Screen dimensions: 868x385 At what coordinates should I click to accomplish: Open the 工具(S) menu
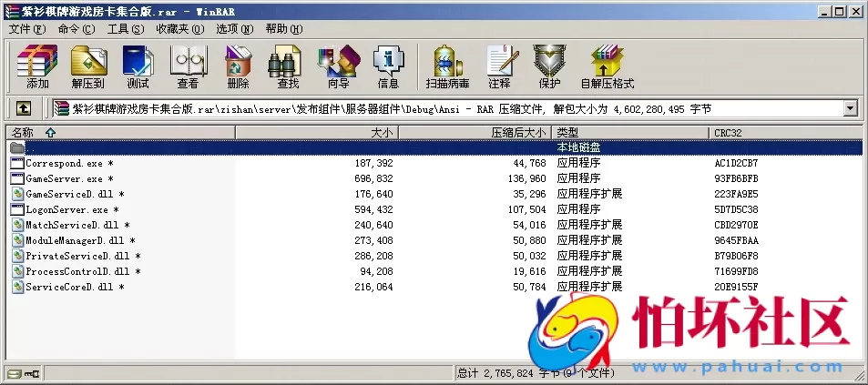click(x=126, y=29)
